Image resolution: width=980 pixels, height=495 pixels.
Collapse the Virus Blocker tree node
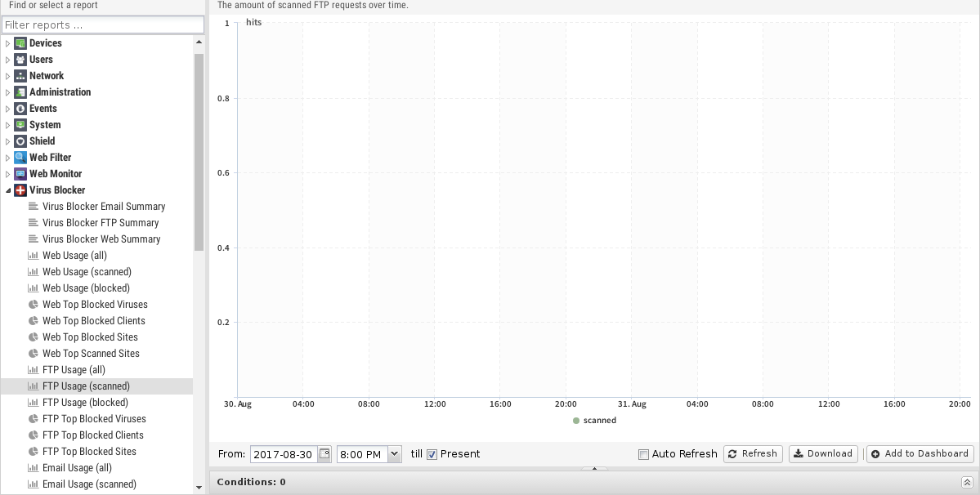coord(7,190)
